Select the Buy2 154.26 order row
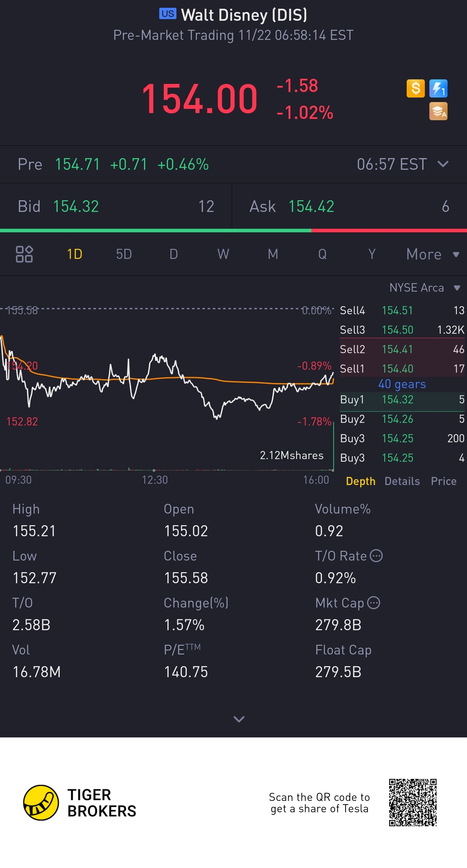The height and width of the screenshot is (868, 467). pos(402,419)
